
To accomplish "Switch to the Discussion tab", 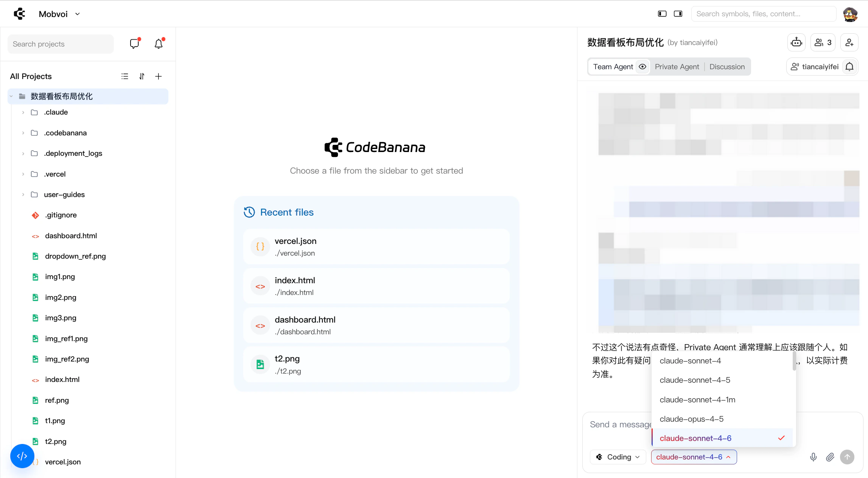I will [727, 67].
